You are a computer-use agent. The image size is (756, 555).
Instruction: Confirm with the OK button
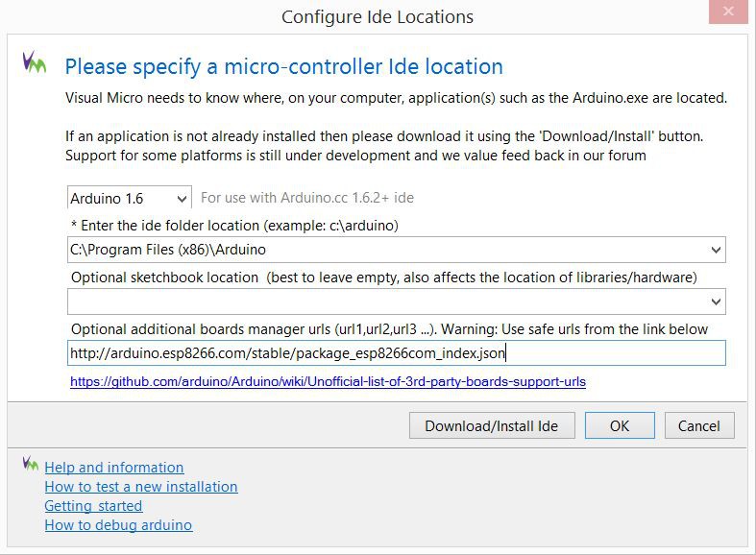(620, 426)
